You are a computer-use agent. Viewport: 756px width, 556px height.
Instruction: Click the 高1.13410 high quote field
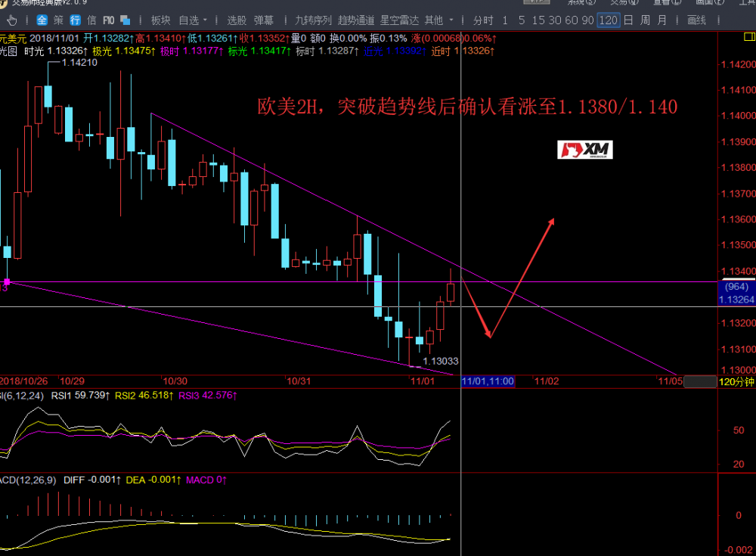pos(160,38)
